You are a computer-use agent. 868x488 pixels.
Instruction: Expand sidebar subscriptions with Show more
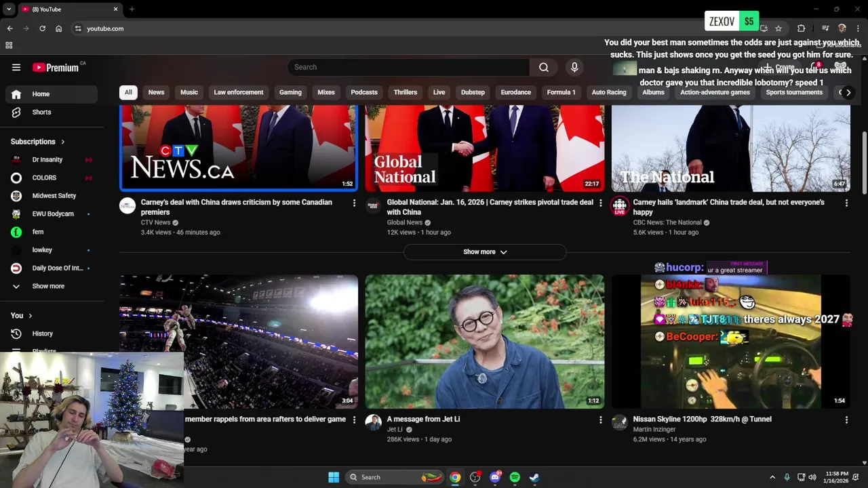pos(52,286)
